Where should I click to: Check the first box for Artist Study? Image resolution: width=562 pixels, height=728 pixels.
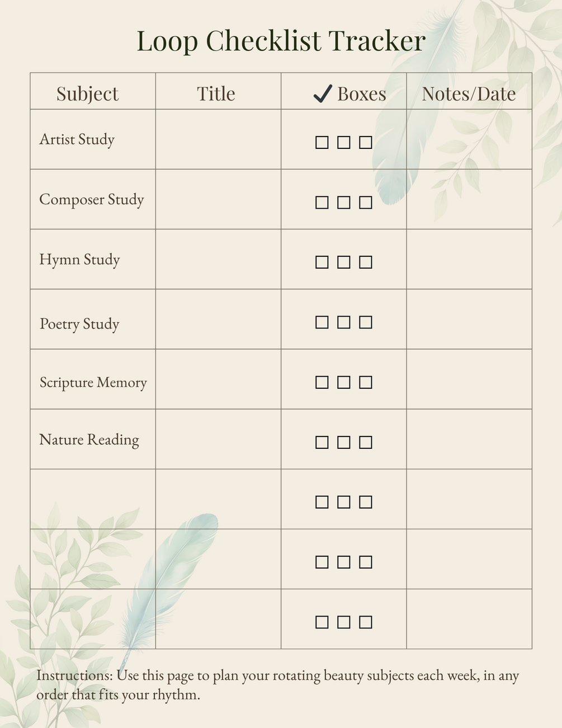pos(322,142)
